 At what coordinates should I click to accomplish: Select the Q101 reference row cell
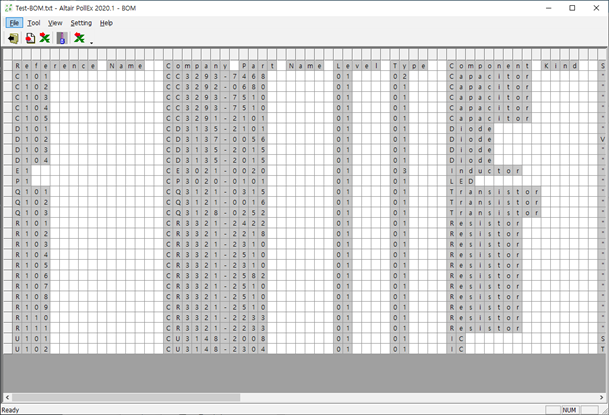click(32, 191)
